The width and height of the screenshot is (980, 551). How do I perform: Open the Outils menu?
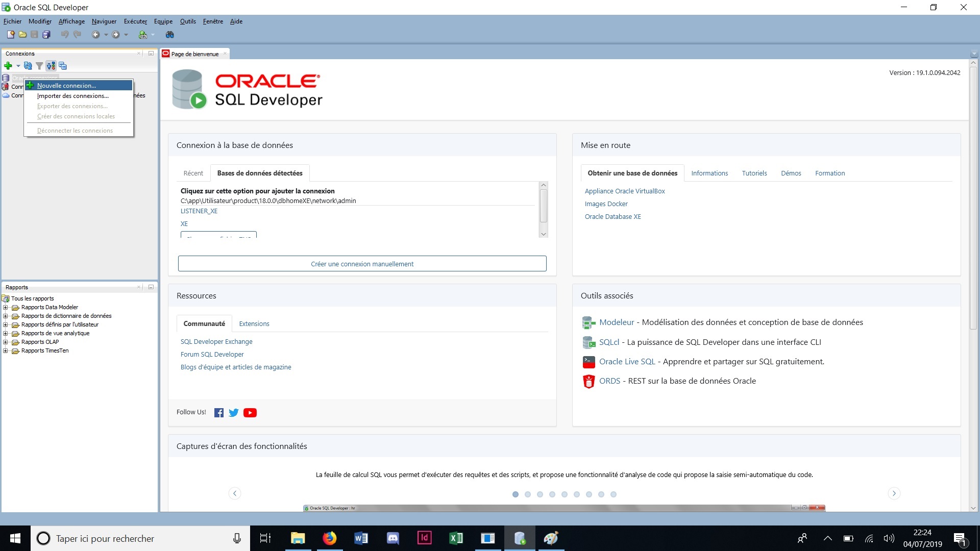click(x=188, y=21)
